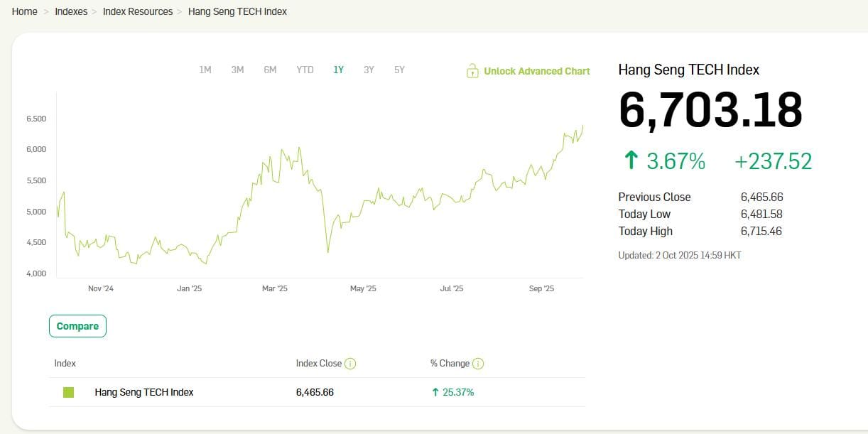Open the Indexes breadcrumb link
Screen dimensions: 868x434
[71, 11]
